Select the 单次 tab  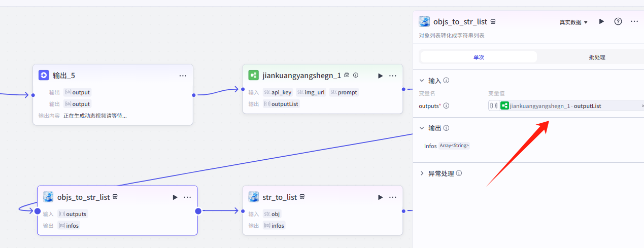point(479,57)
